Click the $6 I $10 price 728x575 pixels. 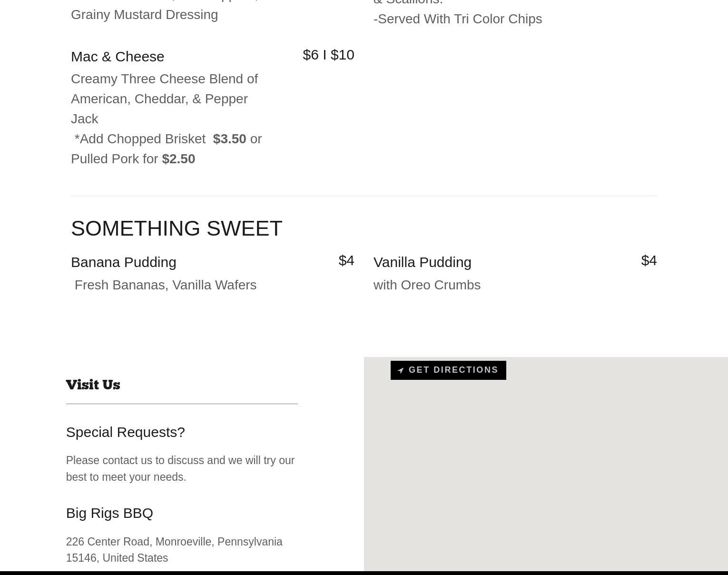328,55
